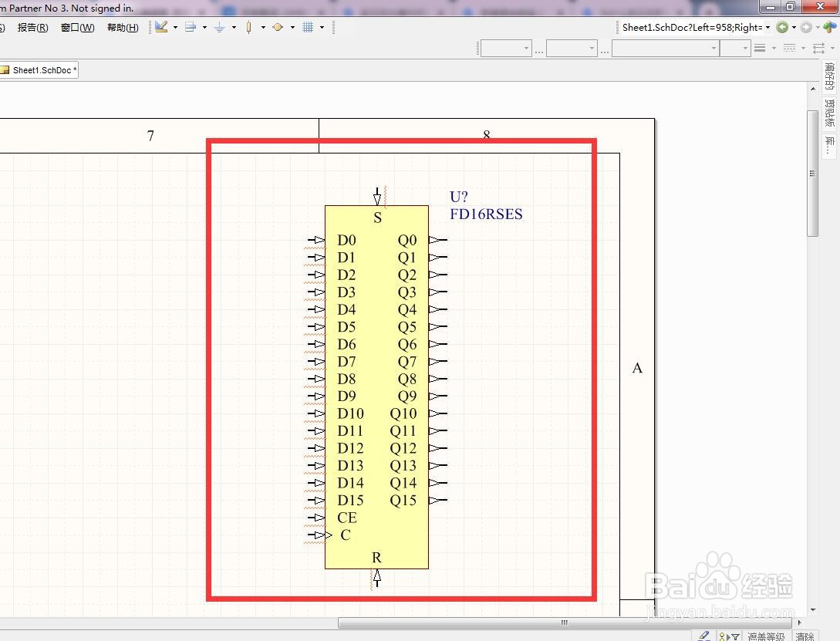The height and width of the screenshot is (641, 840).
Task: Click the vertical scrollbar down arrow
Action: [813, 609]
